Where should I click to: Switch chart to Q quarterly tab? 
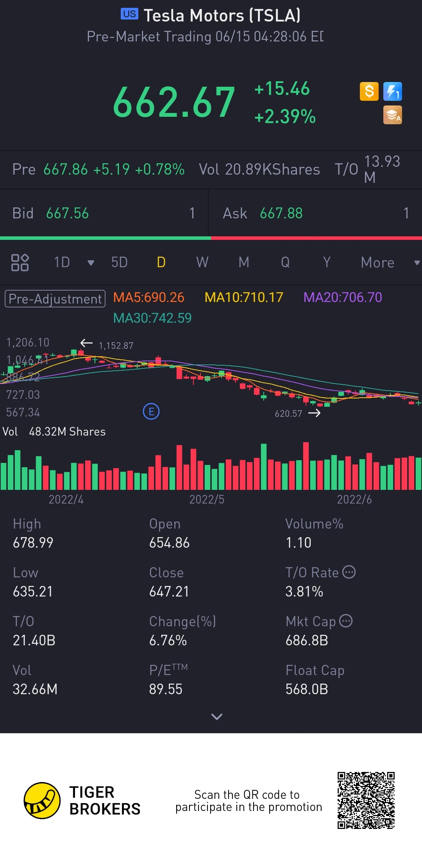pos(285,263)
